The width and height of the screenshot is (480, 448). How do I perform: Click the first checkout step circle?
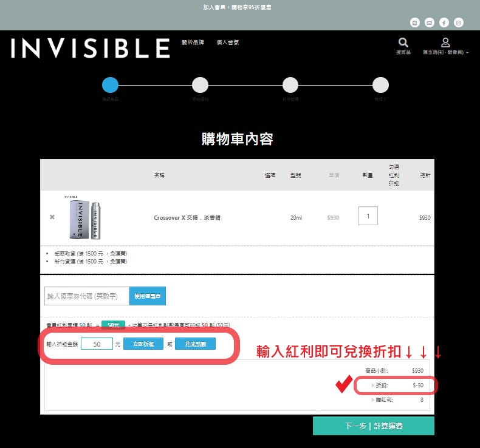pos(110,85)
